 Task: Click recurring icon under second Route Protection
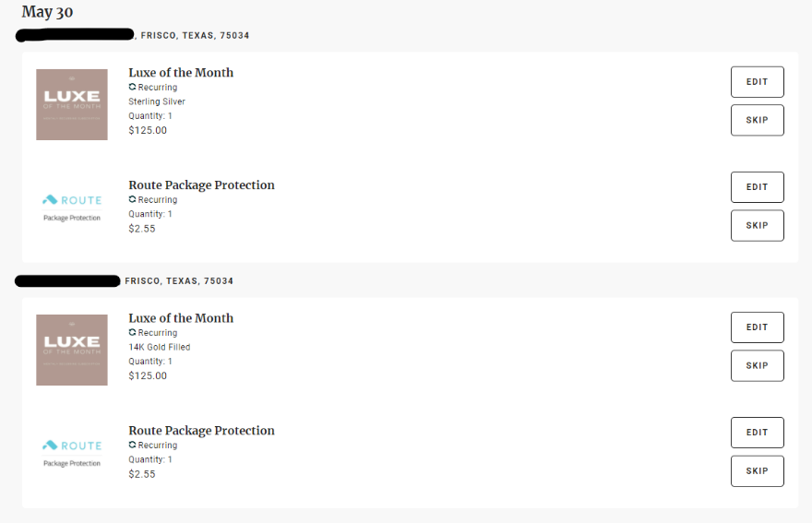point(133,445)
